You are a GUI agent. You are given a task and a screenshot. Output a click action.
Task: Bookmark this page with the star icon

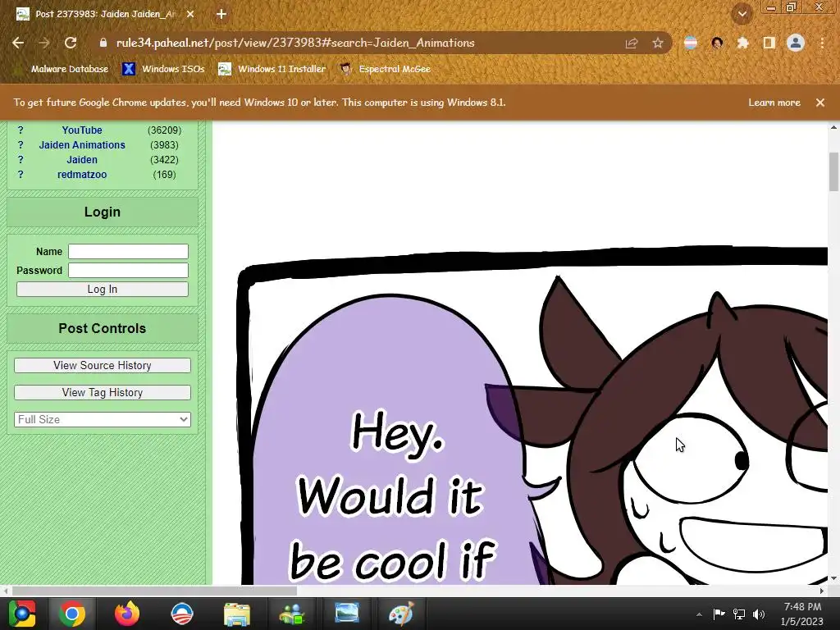point(658,43)
